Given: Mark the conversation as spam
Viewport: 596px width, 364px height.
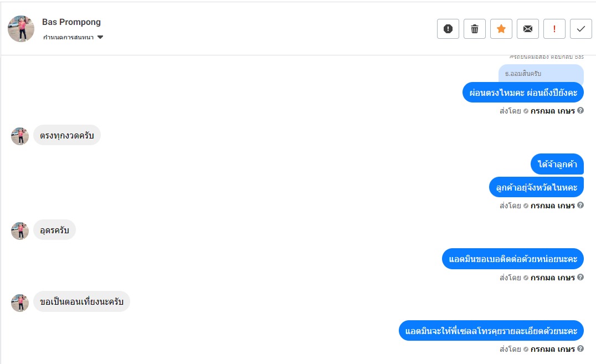Looking at the screenshot, I should pyautogui.click(x=448, y=29).
